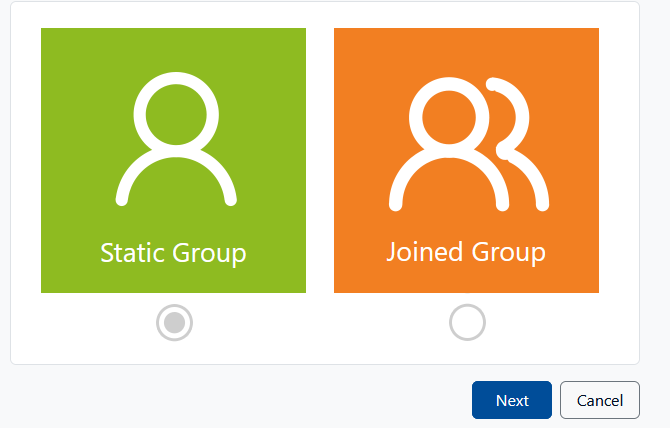This screenshot has width=670, height=428.
Task: Select the Static Group radio button
Action: [x=175, y=322]
